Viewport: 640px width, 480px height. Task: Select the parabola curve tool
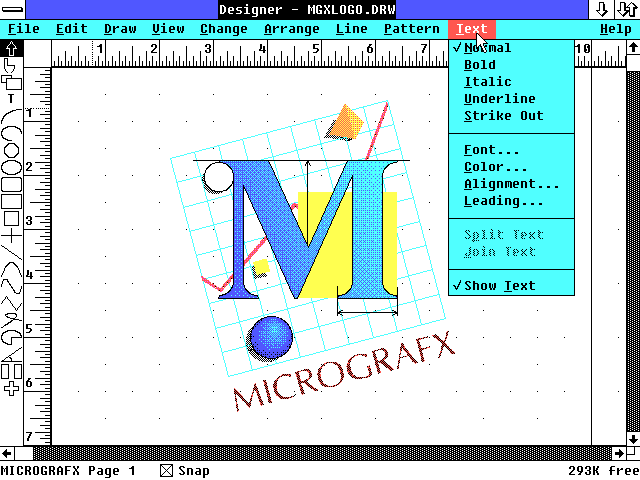tap(11, 270)
